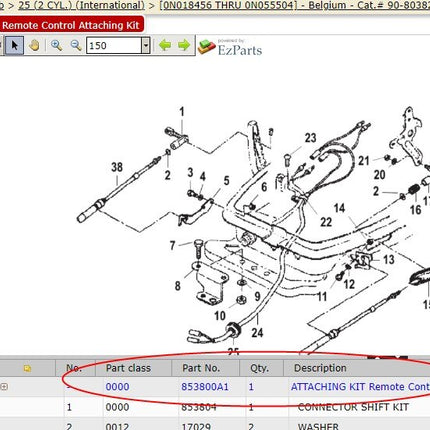
Task: Click part number 17029 cell
Action: (x=196, y=426)
